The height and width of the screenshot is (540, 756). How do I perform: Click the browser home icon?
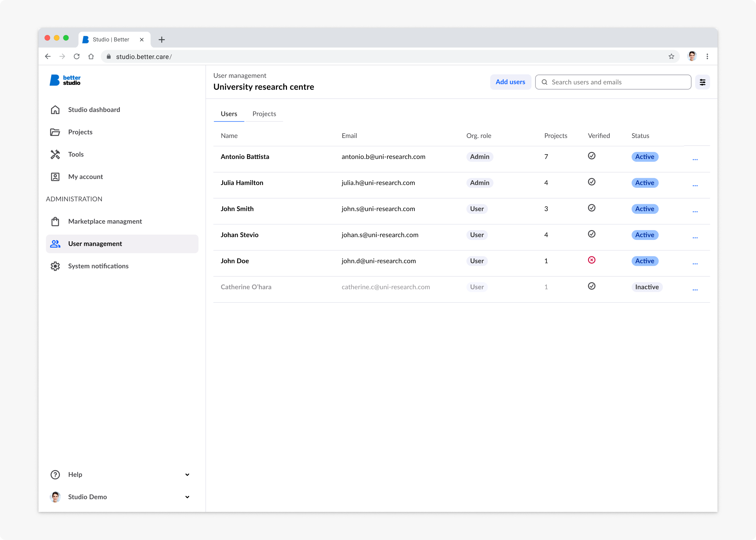click(x=91, y=56)
